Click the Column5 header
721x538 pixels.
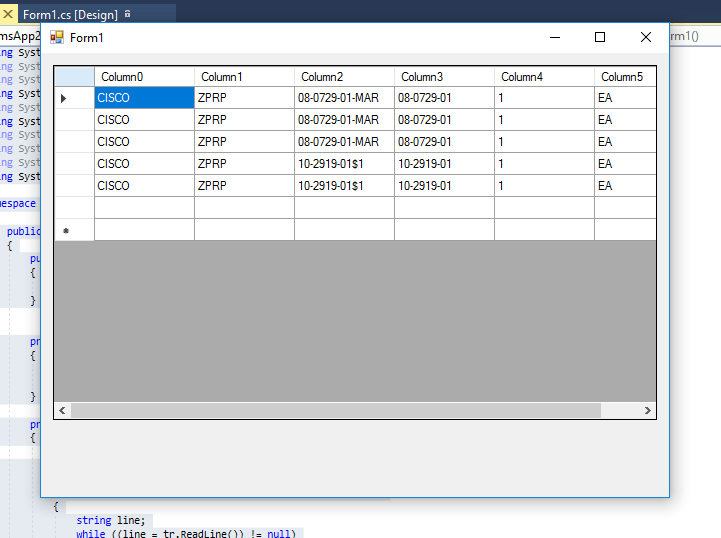point(625,77)
